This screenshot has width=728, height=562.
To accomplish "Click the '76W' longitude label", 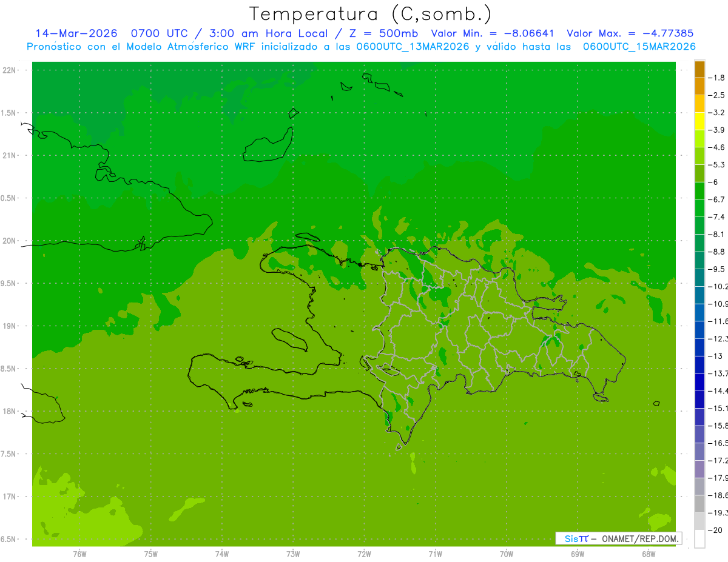I will 79,554.
